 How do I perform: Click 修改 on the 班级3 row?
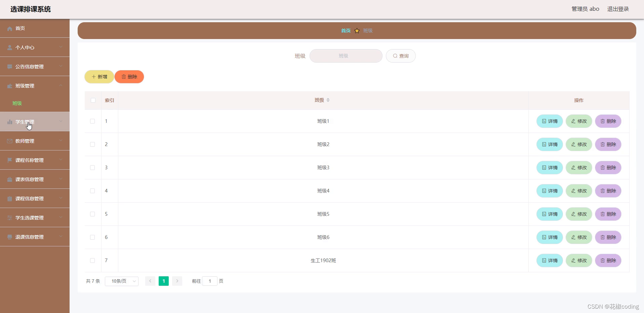[578, 168]
